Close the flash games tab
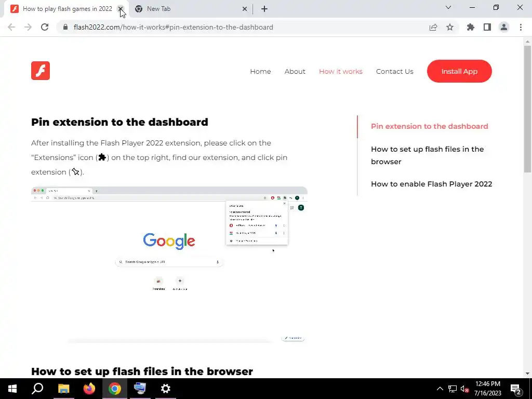Image resolution: width=532 pixels, height=399 pixels. click(121, 9)
